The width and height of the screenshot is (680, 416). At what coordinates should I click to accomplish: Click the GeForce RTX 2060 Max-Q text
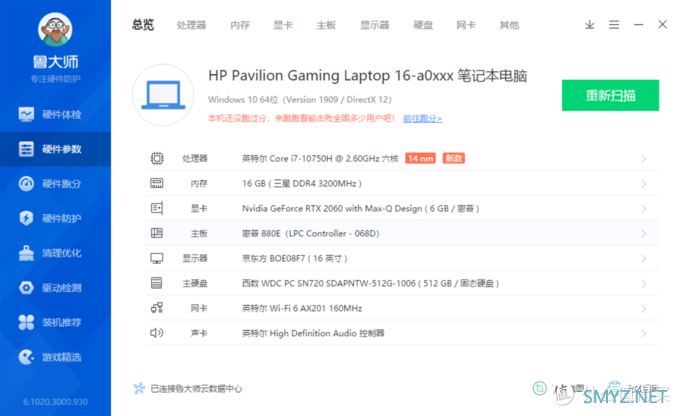click(x=360, y=209)
